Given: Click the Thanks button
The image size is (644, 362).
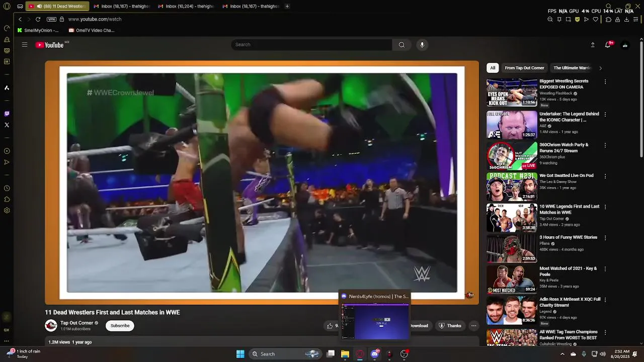Looking at the screenshot, I should pos(450,326).
